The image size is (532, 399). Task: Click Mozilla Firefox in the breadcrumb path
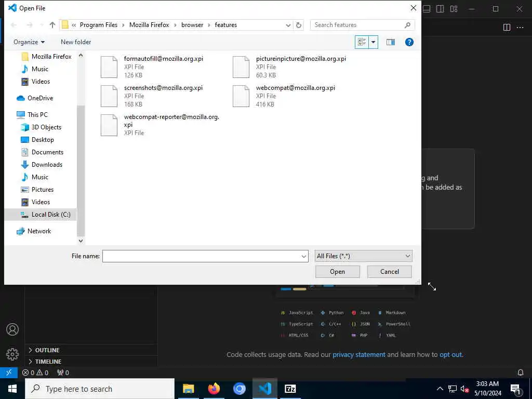click(149, 25)
